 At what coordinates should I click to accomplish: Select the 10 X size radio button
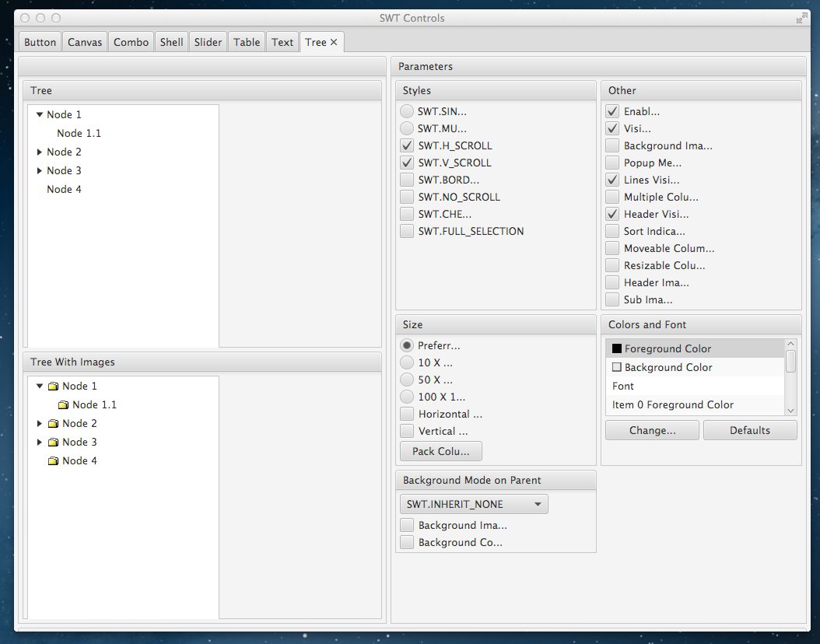pos(407,362)
